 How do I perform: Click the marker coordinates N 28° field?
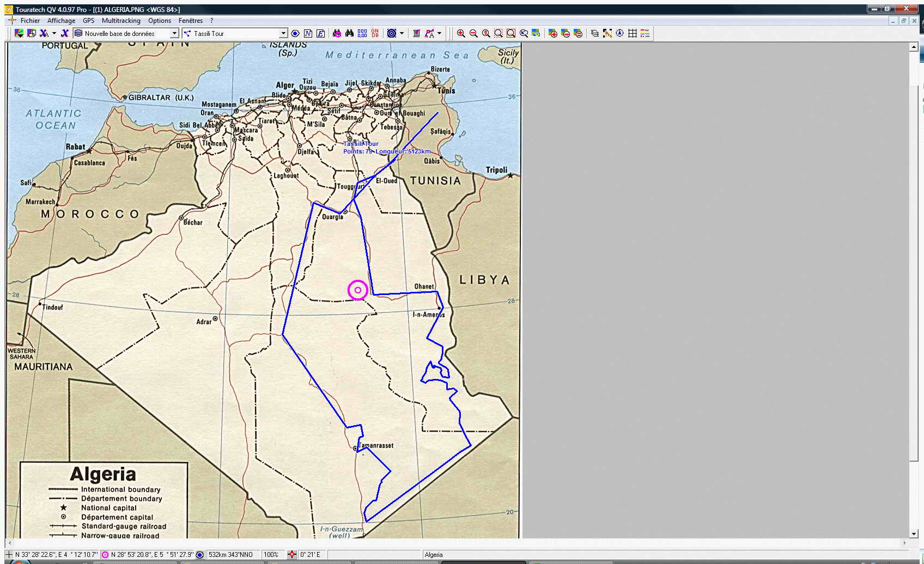pyautogui.click(x=152, y=555)
